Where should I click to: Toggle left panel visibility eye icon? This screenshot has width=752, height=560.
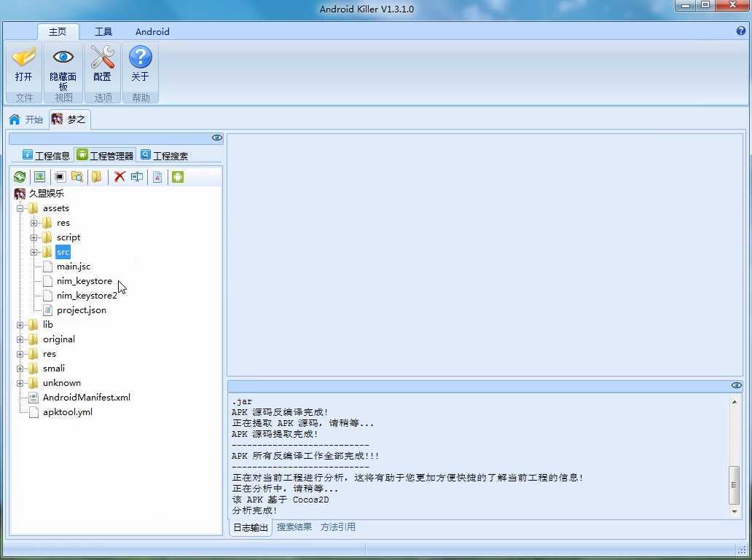[x=216, y=138]
